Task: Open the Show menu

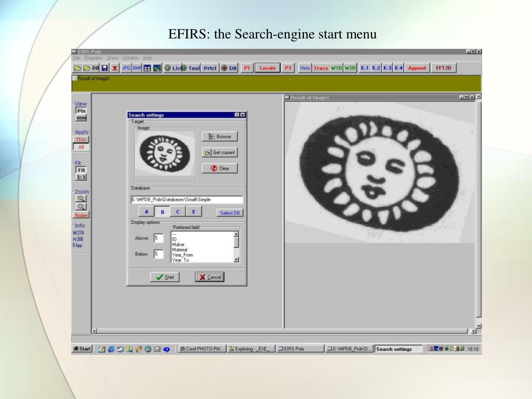Action: click(x=112, y=58)
